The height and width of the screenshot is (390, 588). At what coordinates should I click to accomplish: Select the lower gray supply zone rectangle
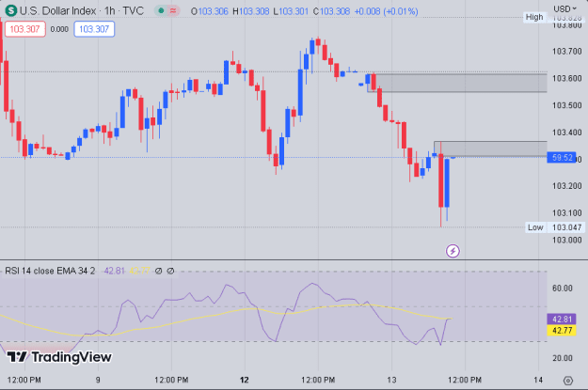(490, 148)
